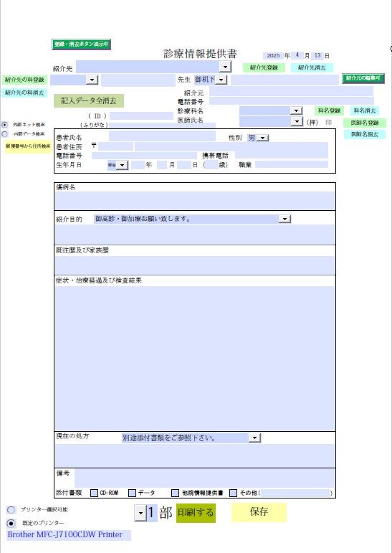Click the year field showing 2025
This screenshot has height=553, width=392.
[273, 56]
